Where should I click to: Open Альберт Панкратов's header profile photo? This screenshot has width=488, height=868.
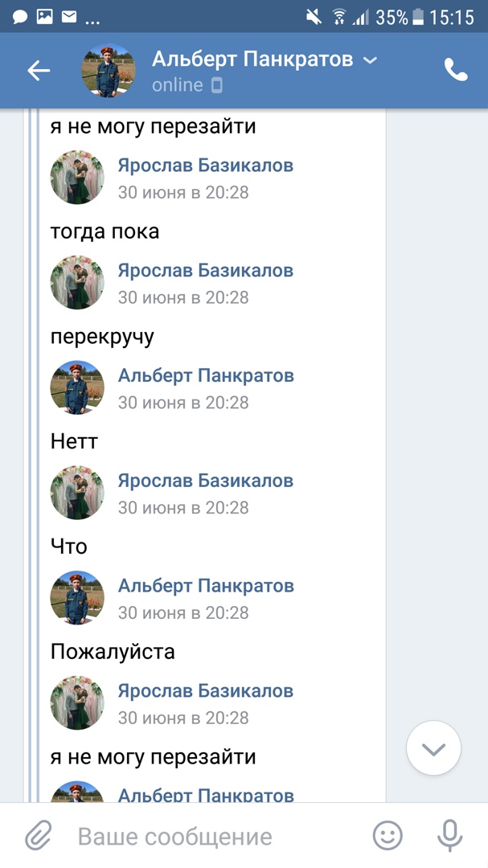pos(109,71)
